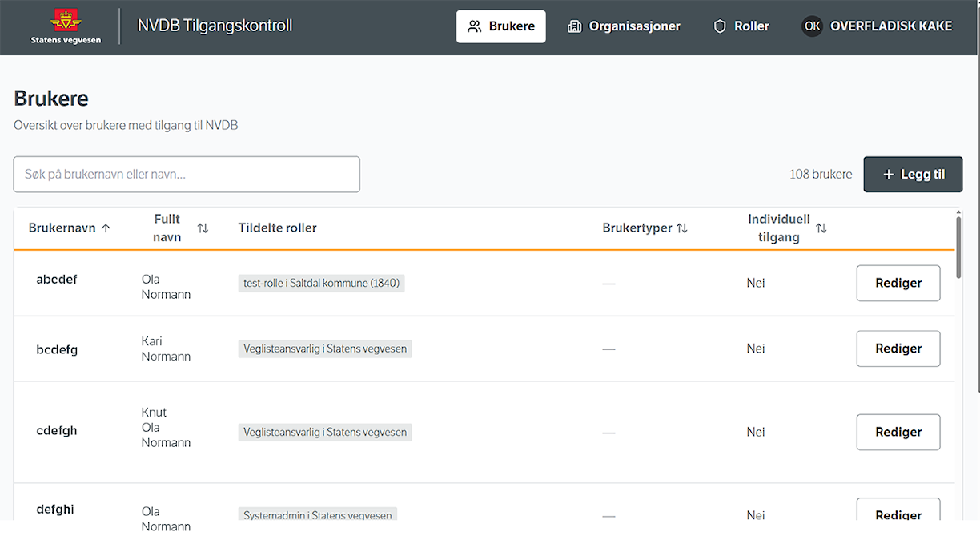Click Nei in the abcdef row

(x=756, y=283)
